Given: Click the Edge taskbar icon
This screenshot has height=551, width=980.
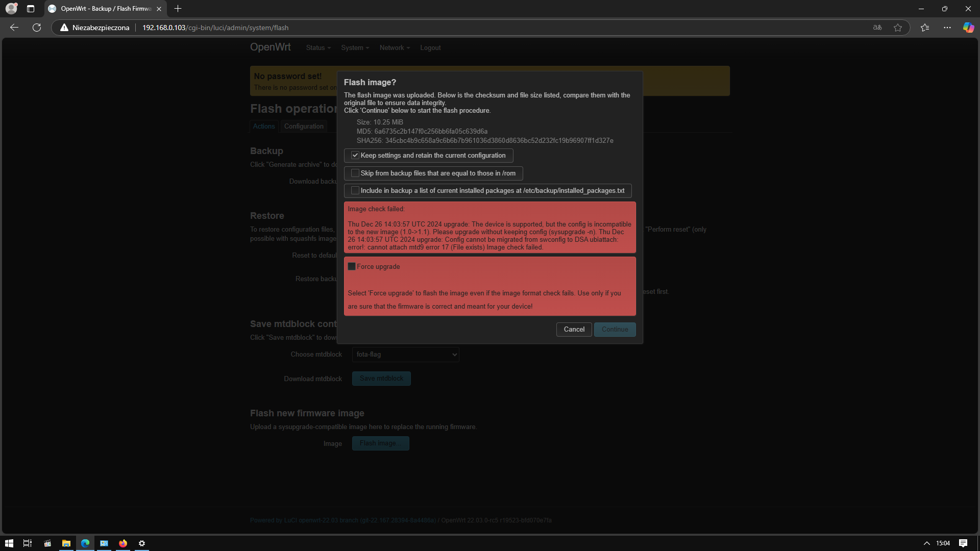Looking at the screenshot, I should (x=85, y=543).
